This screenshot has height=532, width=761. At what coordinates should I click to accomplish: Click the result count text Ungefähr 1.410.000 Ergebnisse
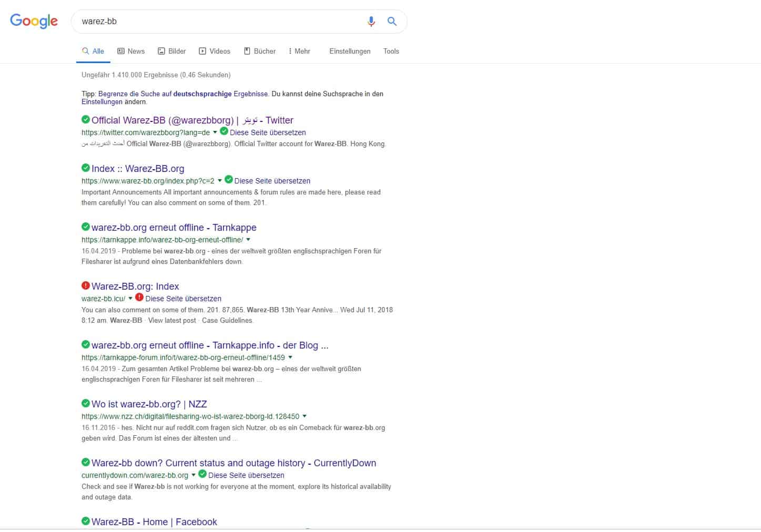click(x=156, y=75)
